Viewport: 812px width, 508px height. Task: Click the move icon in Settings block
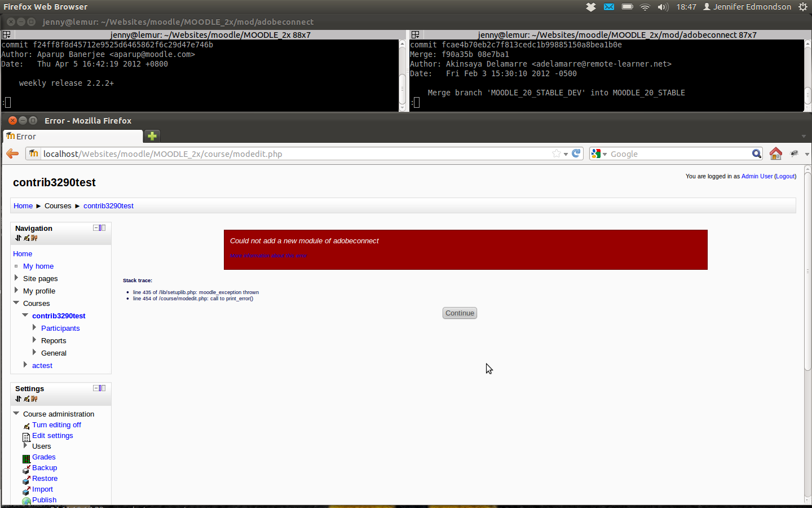point(18,399)
